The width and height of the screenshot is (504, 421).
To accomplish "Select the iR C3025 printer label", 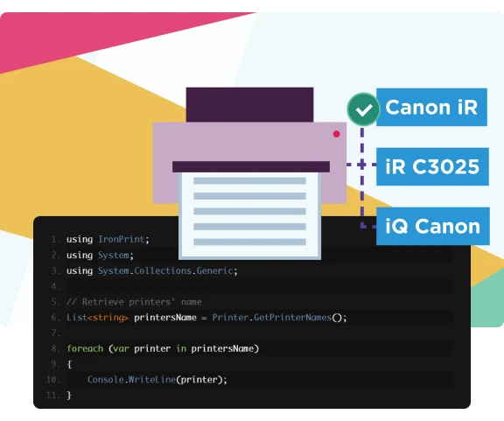I will (432, 166).
